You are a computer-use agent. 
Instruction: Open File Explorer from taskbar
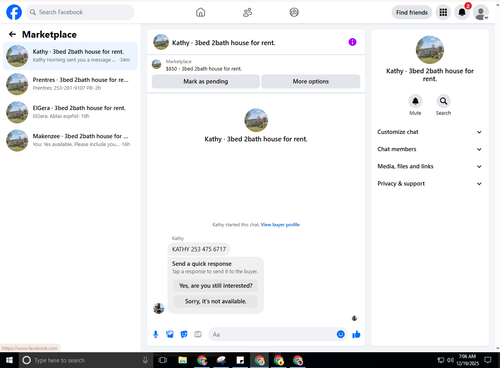pyautogui.click(x=182, y=360)
